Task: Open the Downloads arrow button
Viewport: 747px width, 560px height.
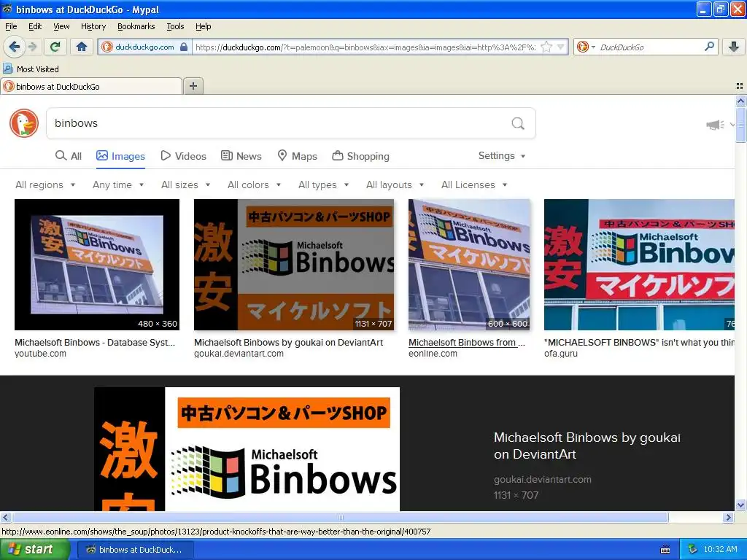Action: point(734,47)
